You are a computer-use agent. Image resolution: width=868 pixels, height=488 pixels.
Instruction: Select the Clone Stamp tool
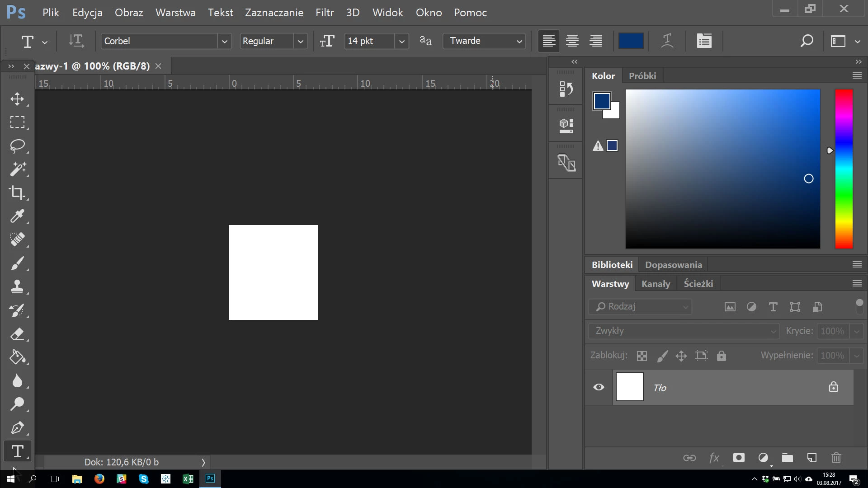pyautogui.click(x=17, y=286)
